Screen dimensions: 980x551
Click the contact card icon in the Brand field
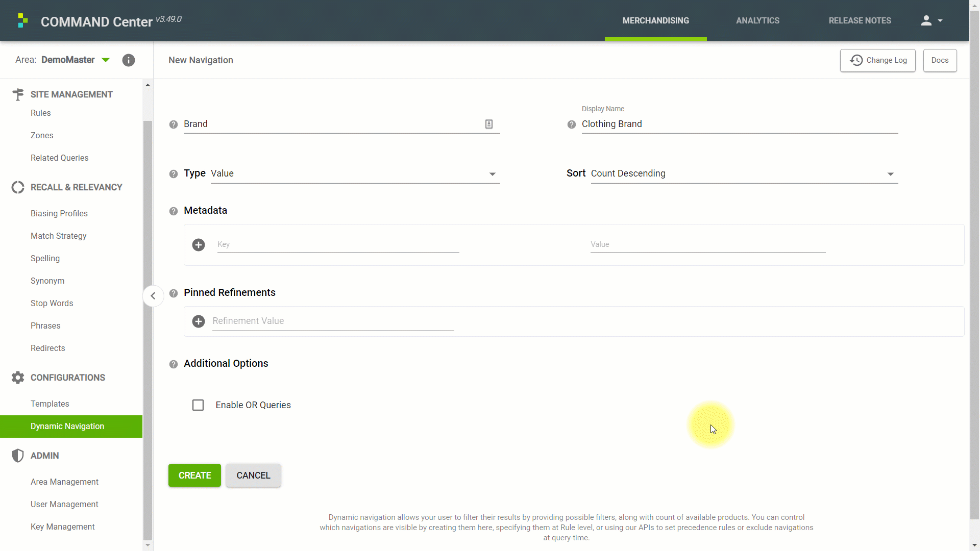[x=488, y=124]
